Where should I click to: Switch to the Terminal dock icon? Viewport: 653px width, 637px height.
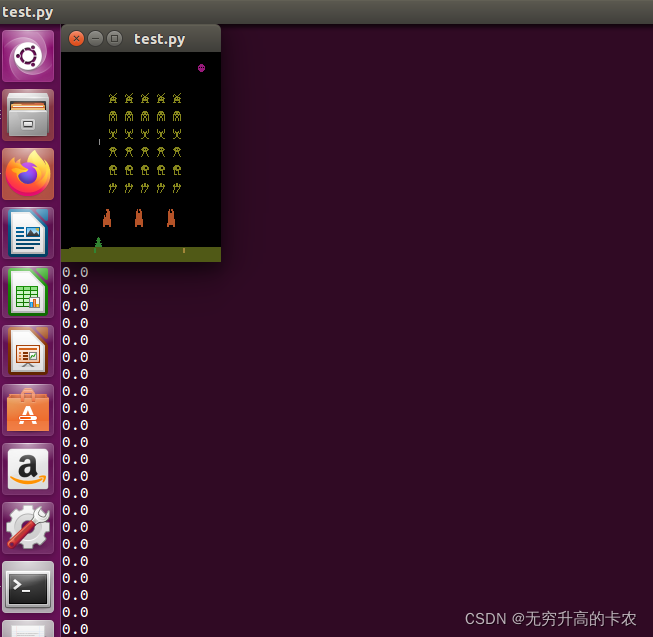pos(28,587)
